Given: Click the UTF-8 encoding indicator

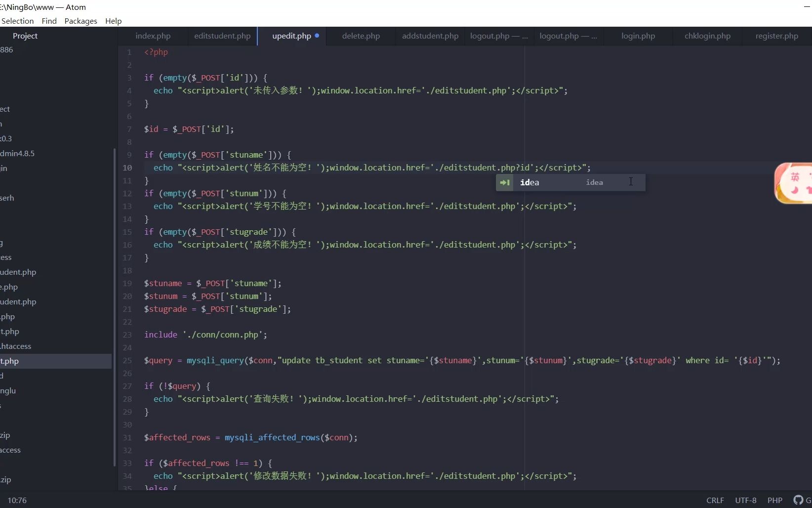Looking at the screenshot, I should tap(746, 500).
